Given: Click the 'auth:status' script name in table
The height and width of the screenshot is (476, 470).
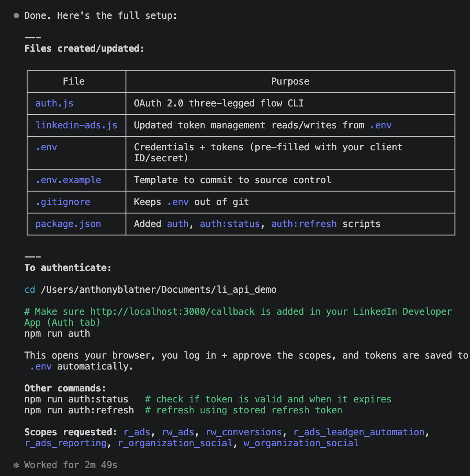Looking at the screenshot, I should [x=230, y=224].
